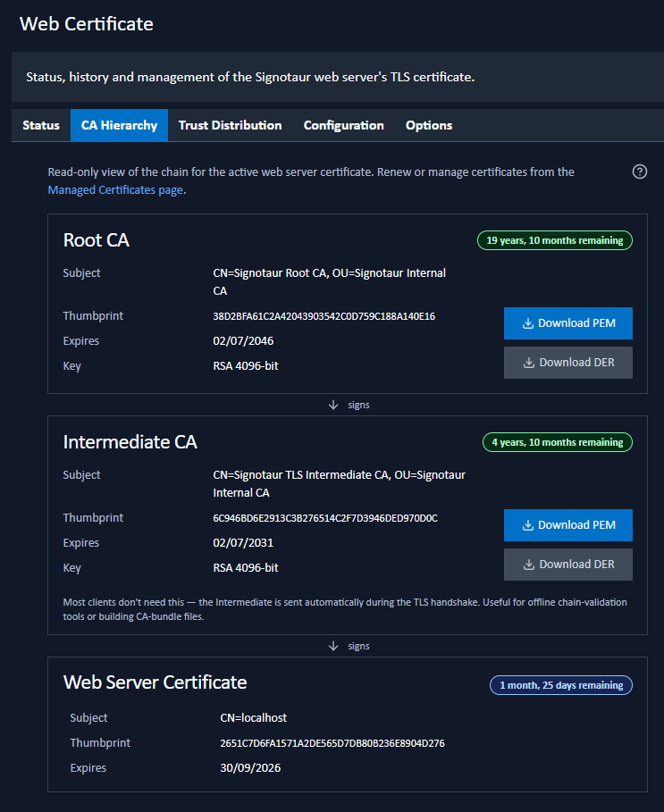Click the '19 years, 10 months remaining' badge
This screenshot has height=812, width=664.
555,240
